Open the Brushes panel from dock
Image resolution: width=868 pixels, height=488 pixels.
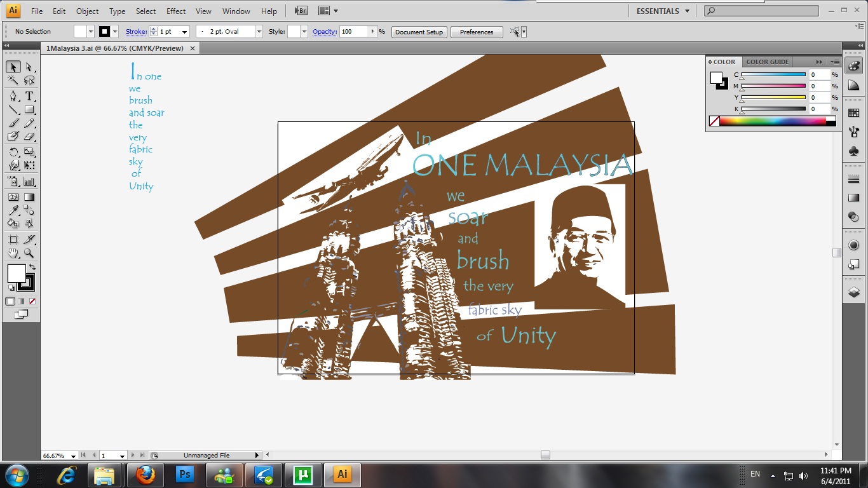click(x=853, y=132)
